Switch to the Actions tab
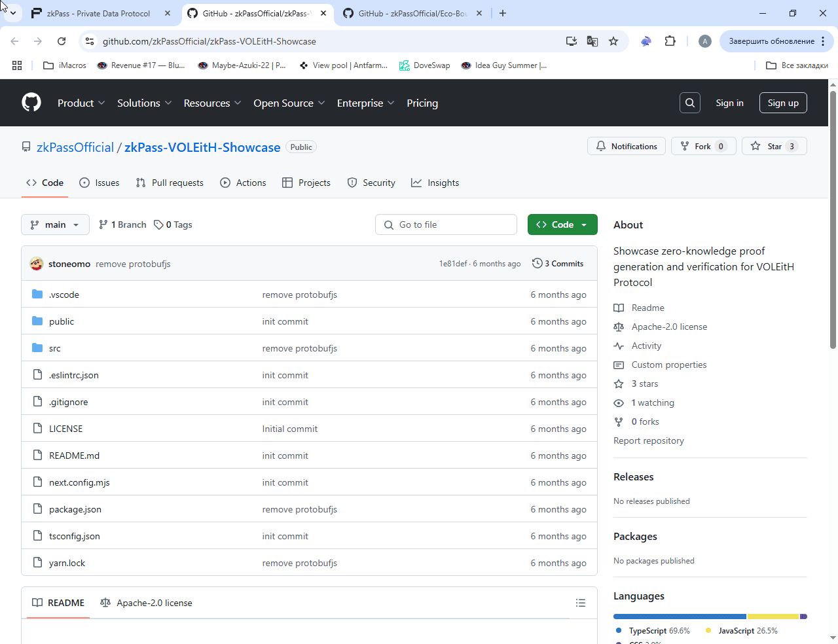The image size is (838, 644). click(243, 183)
